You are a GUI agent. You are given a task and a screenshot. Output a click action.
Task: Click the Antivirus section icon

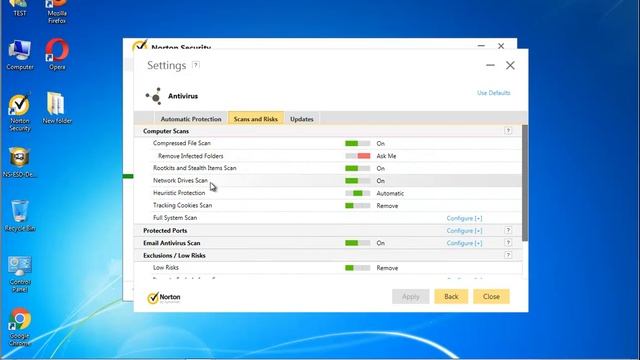pos(154,96)
